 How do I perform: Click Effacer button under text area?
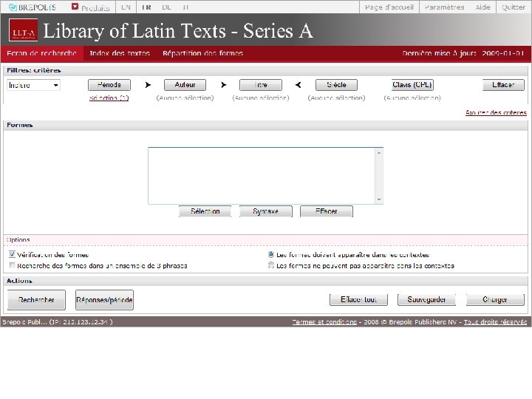[x=327, y=211]
